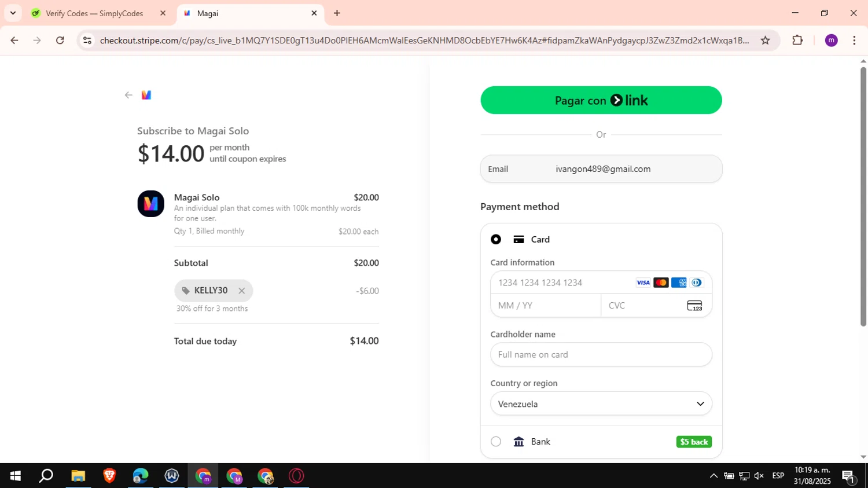Expand the tab search dropdown
This screenshot has height=488, width=868.
pos(13,13)
